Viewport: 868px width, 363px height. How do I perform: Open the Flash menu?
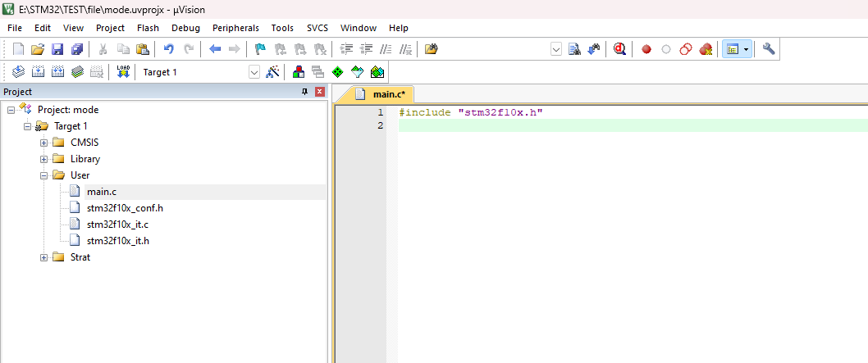click(148, 28)
